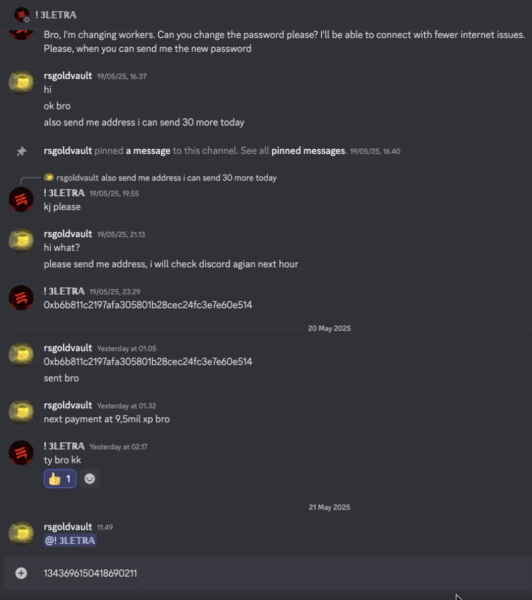
Task: Open the 'a message' pinned link
Action: tap(148, 151)
